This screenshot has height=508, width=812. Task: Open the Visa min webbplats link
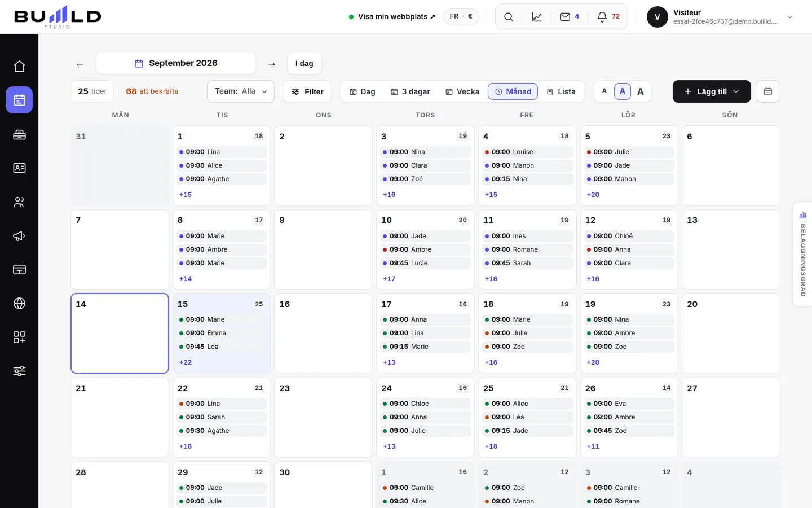(x=392, y=17)
